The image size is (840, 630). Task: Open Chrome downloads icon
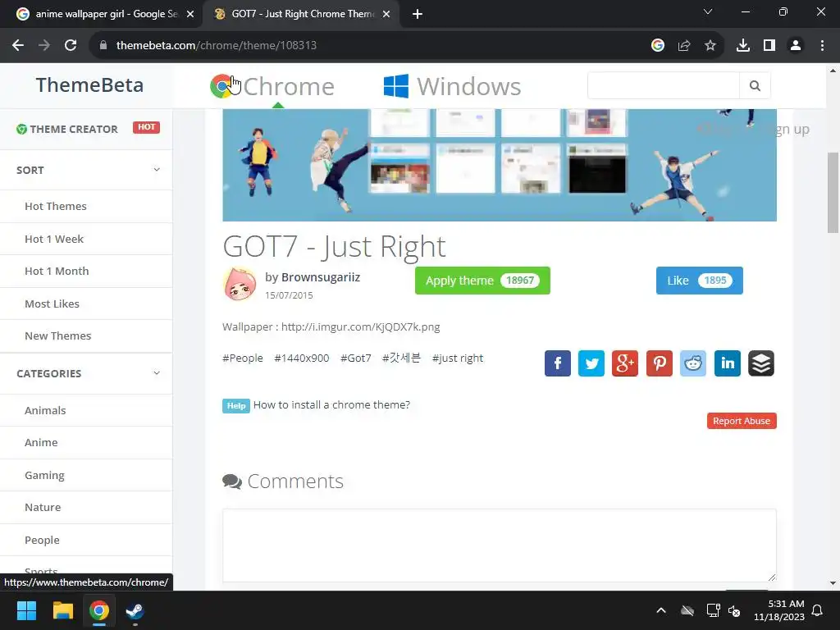point(742,46)
